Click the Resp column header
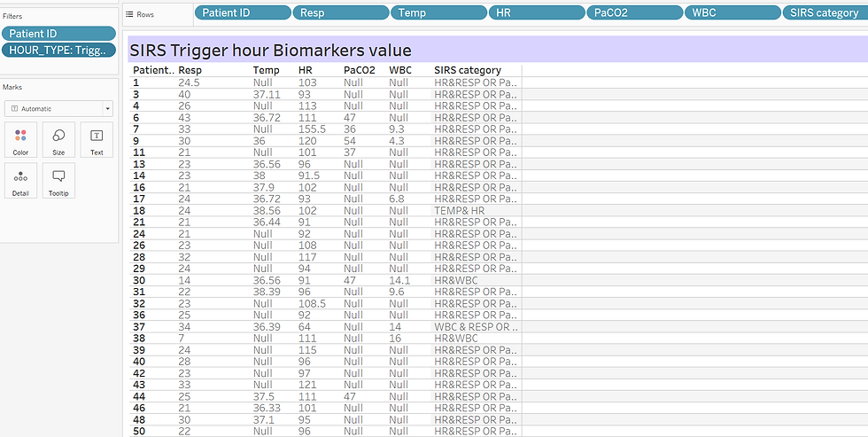The width and height of the screenshot is (868, 437). point(190,70)
